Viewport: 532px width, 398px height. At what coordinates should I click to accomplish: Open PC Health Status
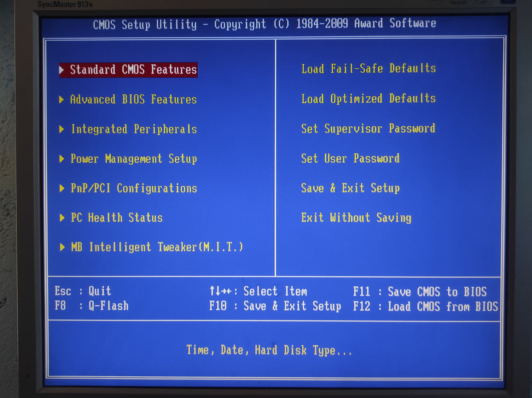[x=117, y=218]
